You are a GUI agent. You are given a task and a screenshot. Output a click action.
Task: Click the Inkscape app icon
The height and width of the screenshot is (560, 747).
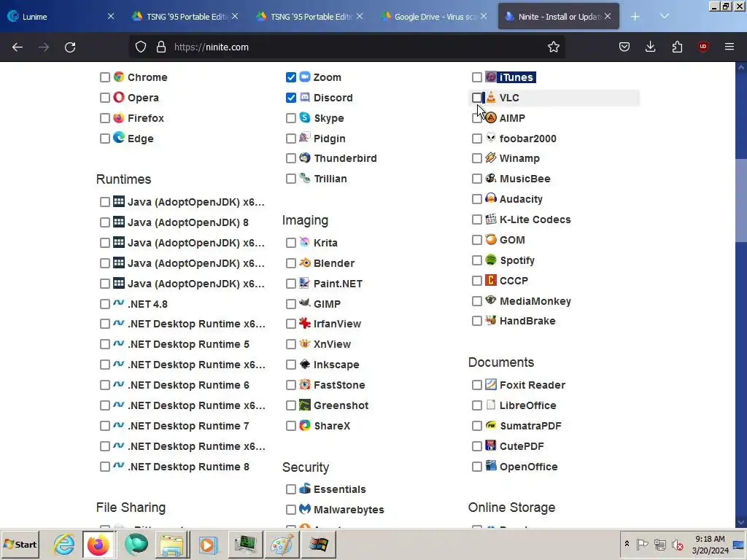click(x=305, y=365)
